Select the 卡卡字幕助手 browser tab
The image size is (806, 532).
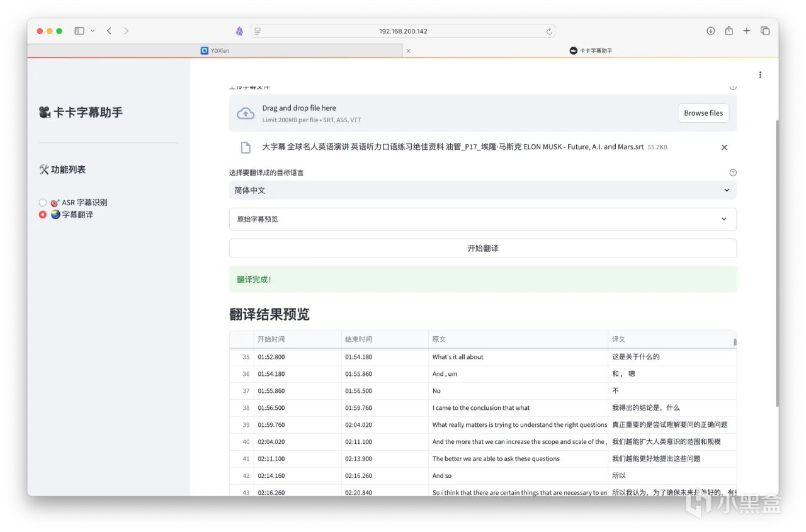click(x=591, y=50)
